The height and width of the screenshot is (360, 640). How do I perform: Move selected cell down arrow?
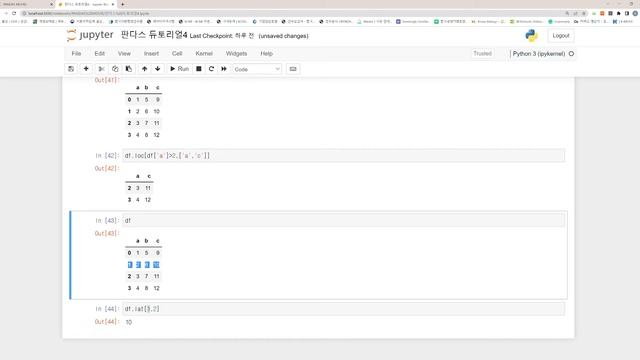pos(158,69)
